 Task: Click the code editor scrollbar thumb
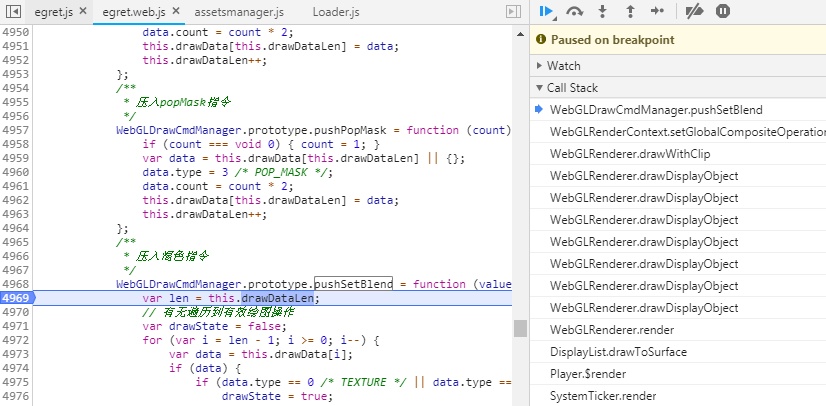coord(520,329)
